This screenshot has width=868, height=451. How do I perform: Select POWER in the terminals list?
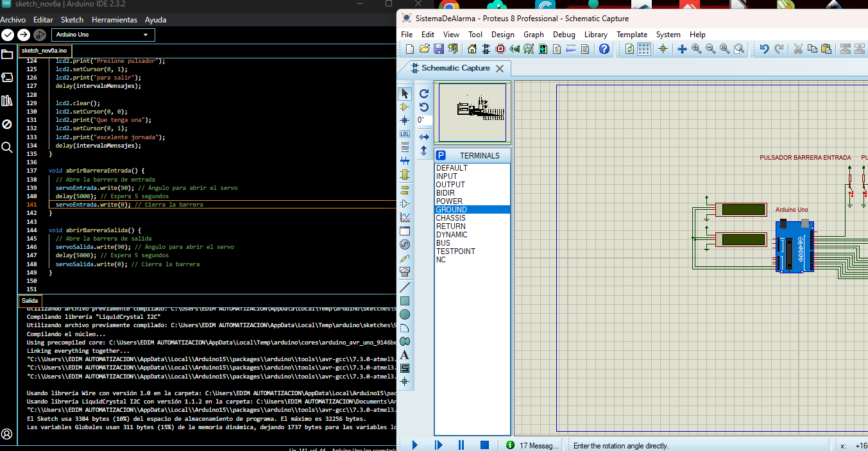(x=449, y=201)
